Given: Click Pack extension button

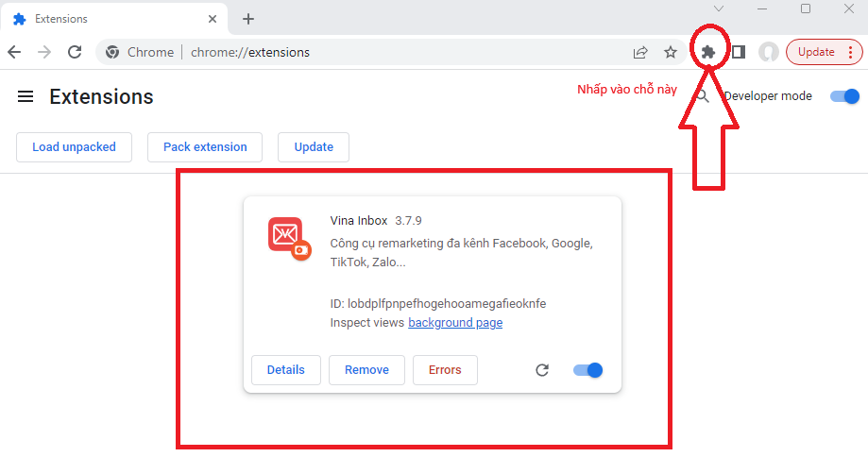Looking at the screenshot, I should pyautogui.click(x=205, y=147).
